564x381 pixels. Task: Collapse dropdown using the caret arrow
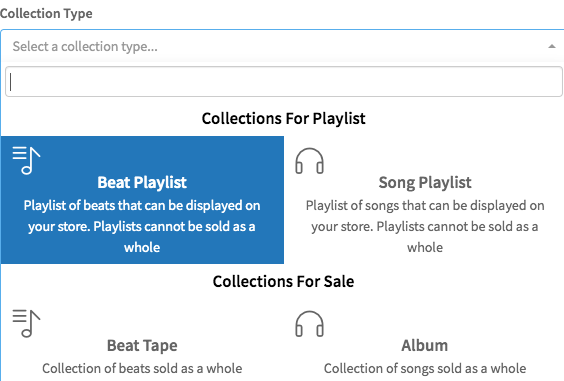coord(551,46)
